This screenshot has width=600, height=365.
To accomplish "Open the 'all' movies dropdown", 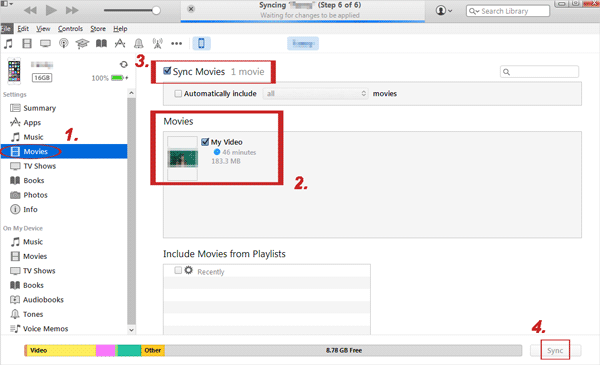I will pos(315,93).
